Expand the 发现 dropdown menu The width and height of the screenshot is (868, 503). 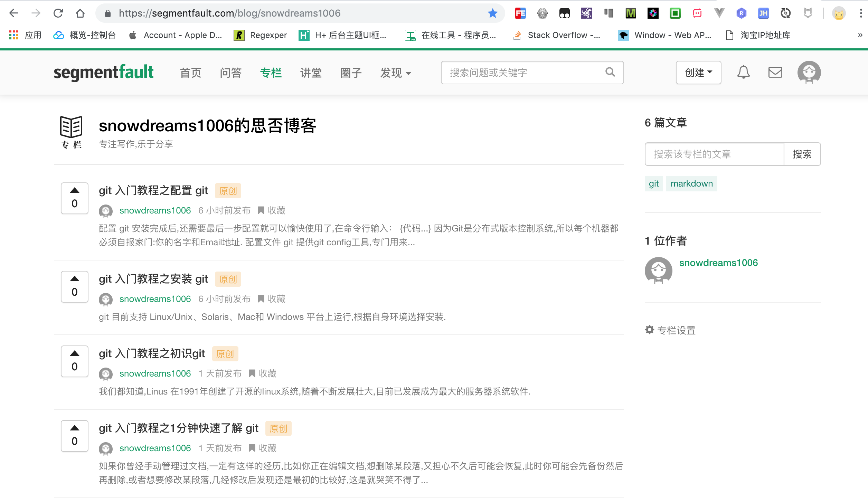(x=396, y=73)
